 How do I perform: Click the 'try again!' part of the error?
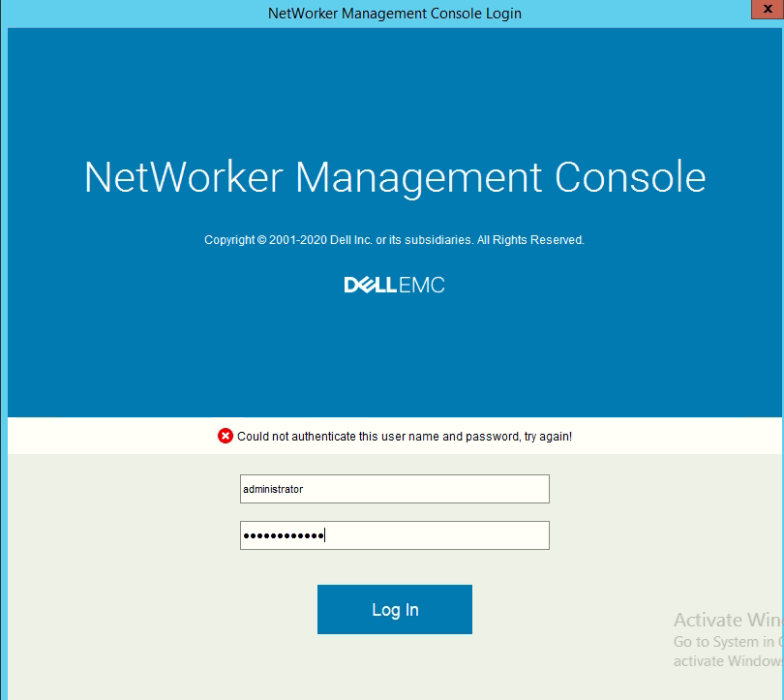pyautogui.click(x=546, y=437)
